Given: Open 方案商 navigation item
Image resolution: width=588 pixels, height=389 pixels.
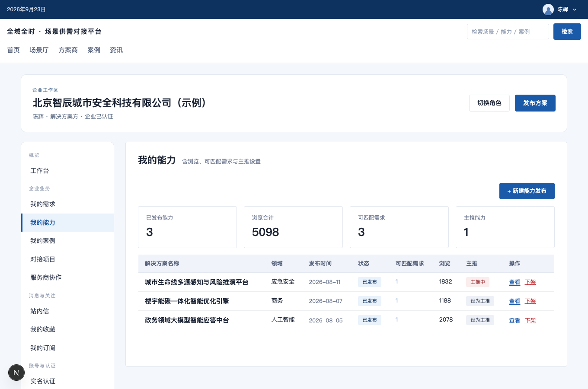Looking at the screenshot, I should tap(68, 50).
